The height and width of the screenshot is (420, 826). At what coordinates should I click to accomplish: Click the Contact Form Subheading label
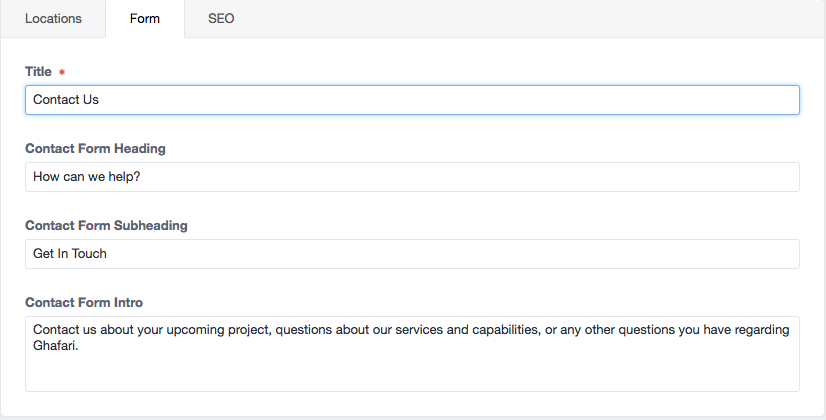(x=106, y=226)
